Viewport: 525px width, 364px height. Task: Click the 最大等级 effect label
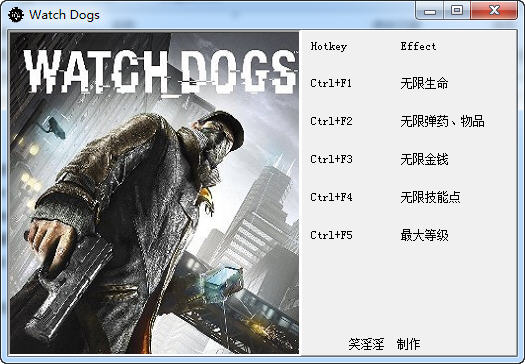click(424, 235)
